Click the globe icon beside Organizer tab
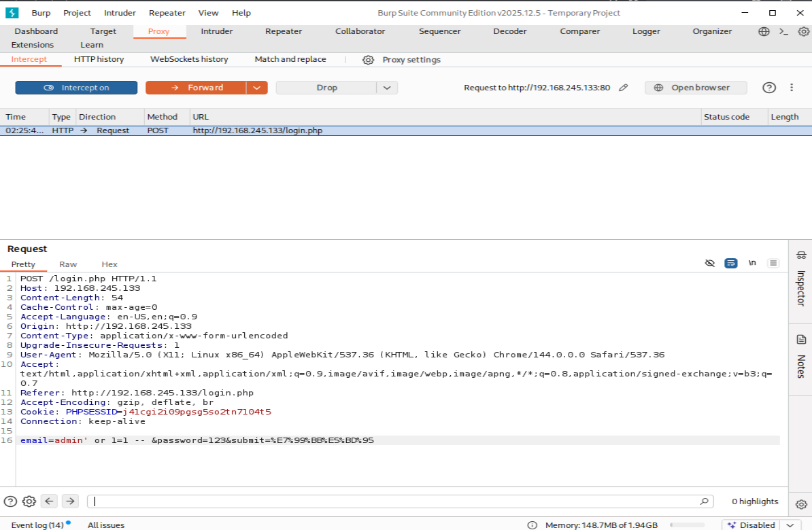812x530 pixels. tap(764, 31)
